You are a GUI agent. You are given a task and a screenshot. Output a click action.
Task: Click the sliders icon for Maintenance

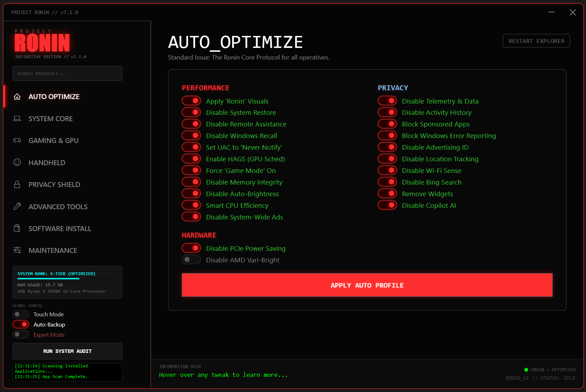pos(17,250)
